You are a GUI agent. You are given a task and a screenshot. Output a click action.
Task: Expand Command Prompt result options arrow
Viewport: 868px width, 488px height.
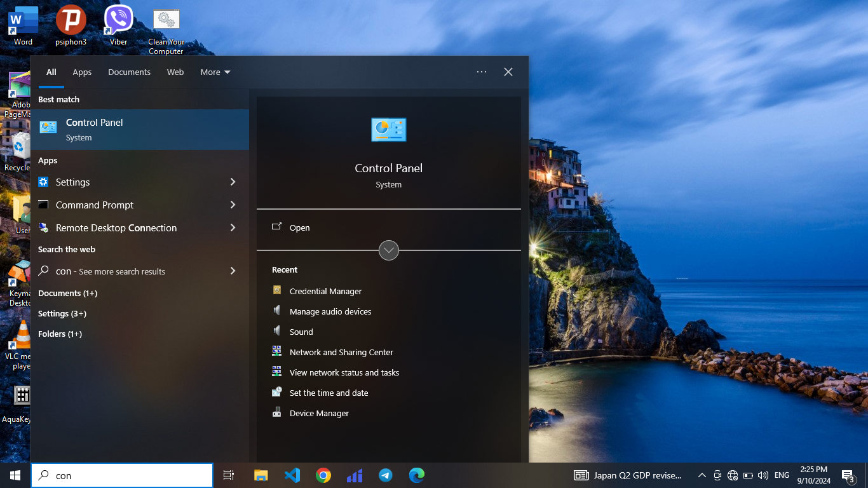(233, 205)
